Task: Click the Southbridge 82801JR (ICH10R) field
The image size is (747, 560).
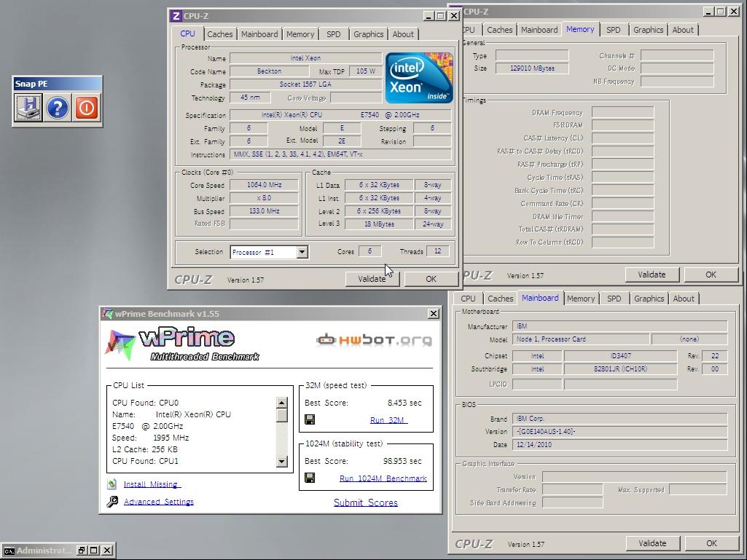Action: 620,369
